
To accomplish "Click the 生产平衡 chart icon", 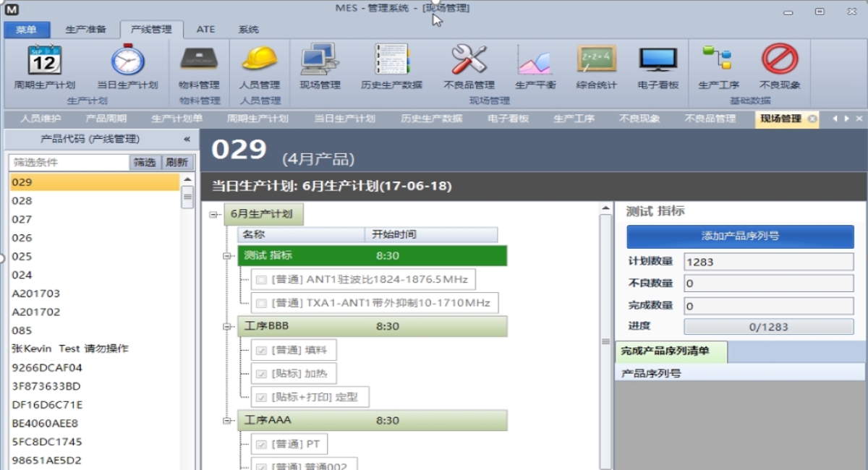I will point(535,61).
